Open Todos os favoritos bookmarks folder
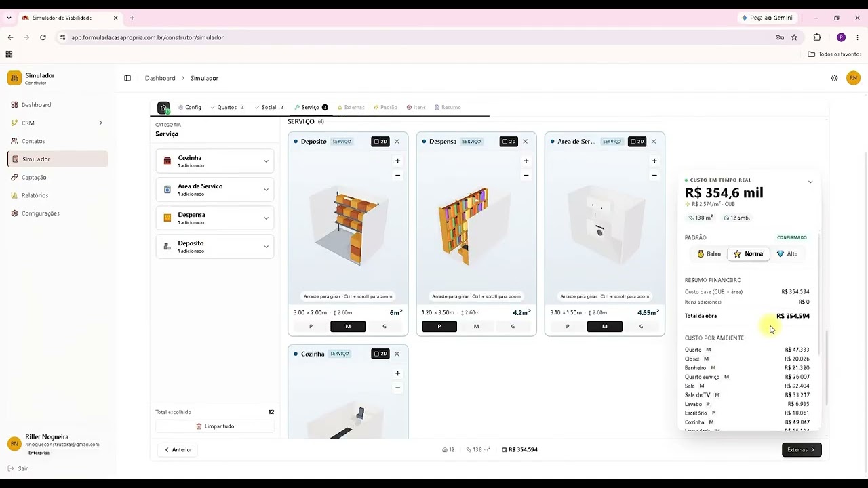Viewport: 868px width, 488px height. [835, 54]
